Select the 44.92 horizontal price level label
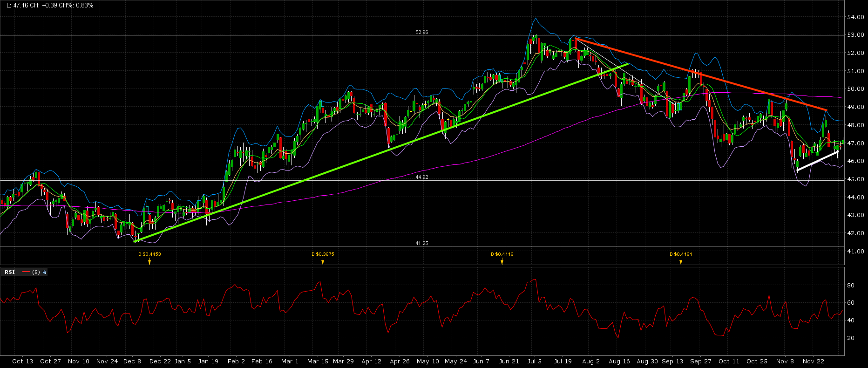 click(421, 177)
